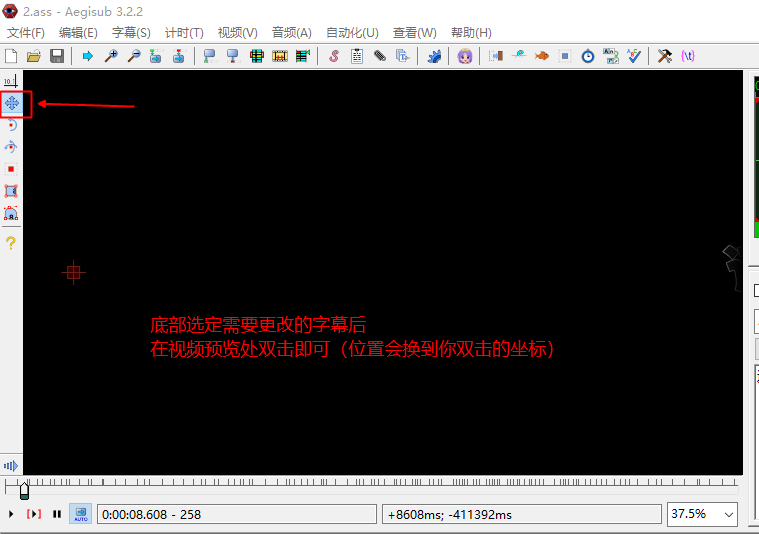Save subtitles with the floppy disk icon
The image size is (759, 534).
[x=57, y=56]
